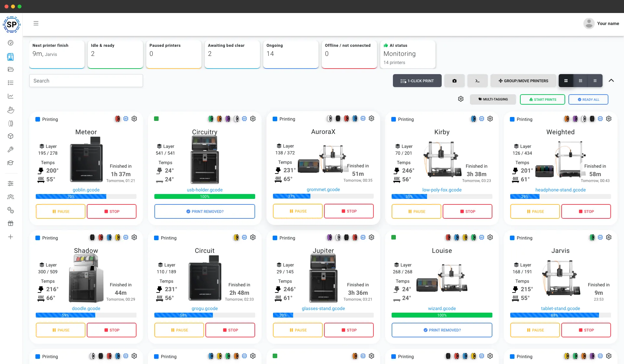Open the gift icon in sidebar
Viewport: 624px width, 364px height.
coord(10,223)
